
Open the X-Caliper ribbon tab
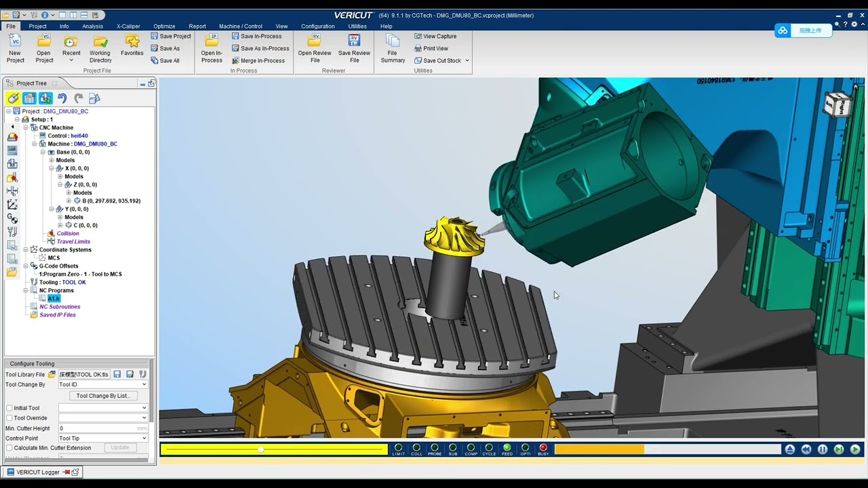coord(128,26)
